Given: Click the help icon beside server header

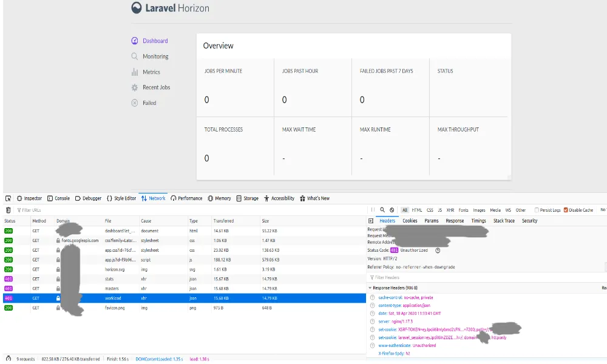Looking at the screenshot, I should [373, 322].
